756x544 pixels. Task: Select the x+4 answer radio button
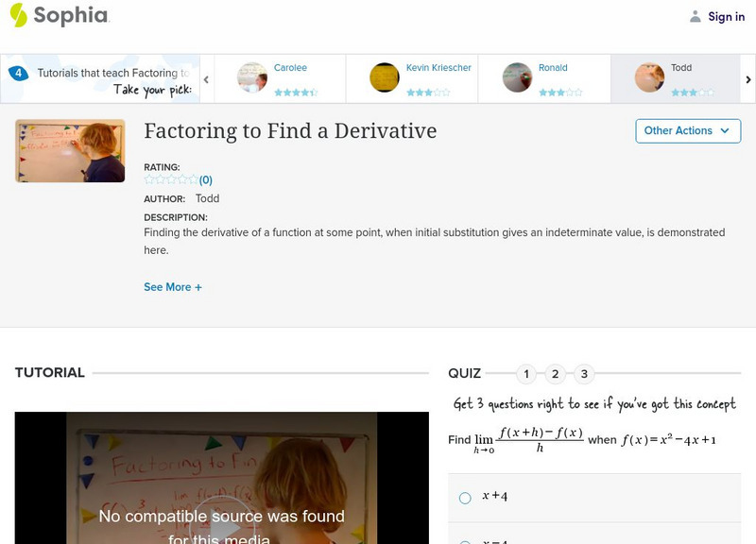tap(465, 498)
